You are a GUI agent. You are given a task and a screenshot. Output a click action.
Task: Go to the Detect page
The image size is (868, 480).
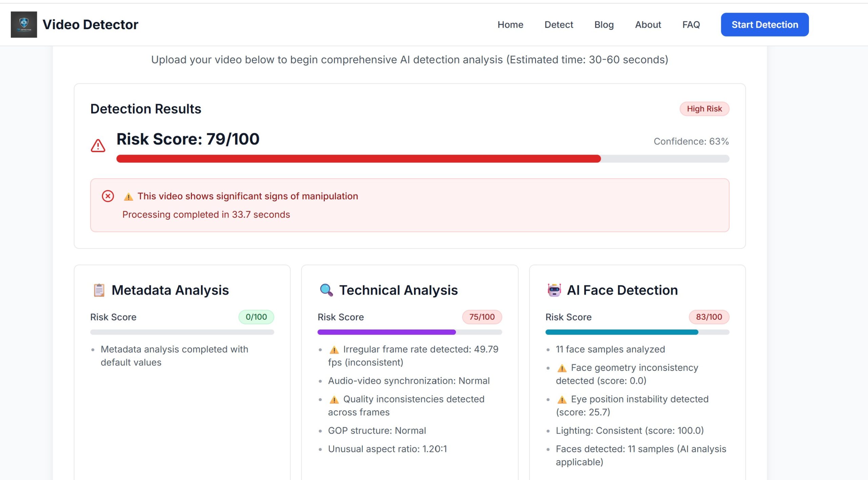(x=559, y=24)
